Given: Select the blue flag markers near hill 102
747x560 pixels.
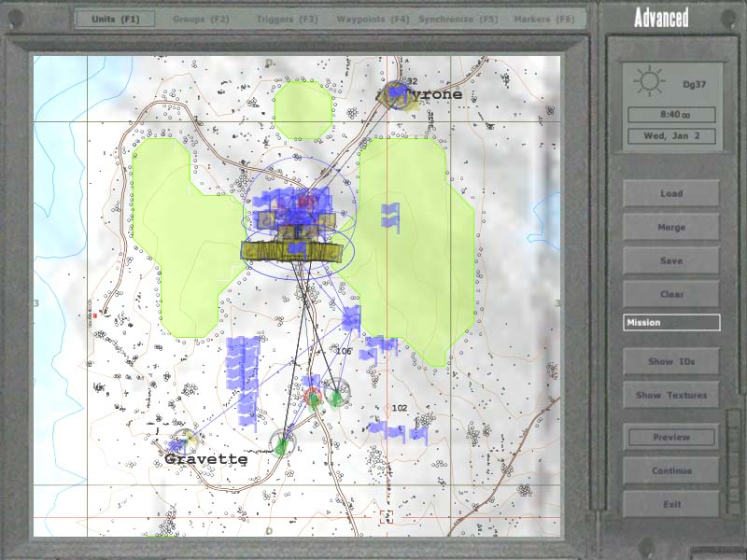Looking at the screenshot, I should [398, 431].
